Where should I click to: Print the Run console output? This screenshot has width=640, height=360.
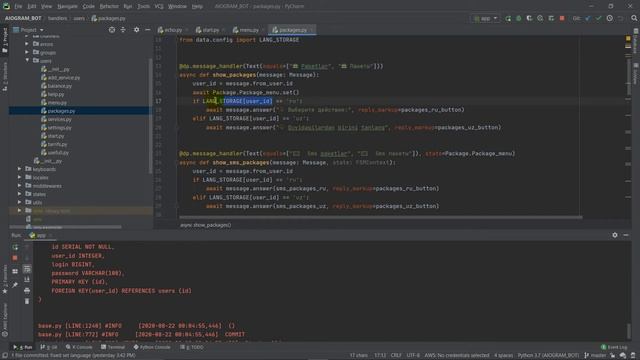(x=27, y=290)
